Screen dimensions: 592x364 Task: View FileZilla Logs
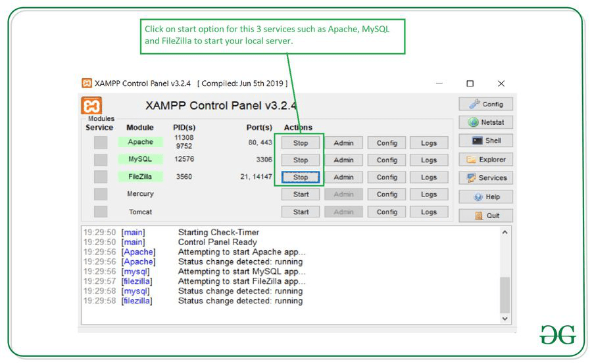[429, 177]
